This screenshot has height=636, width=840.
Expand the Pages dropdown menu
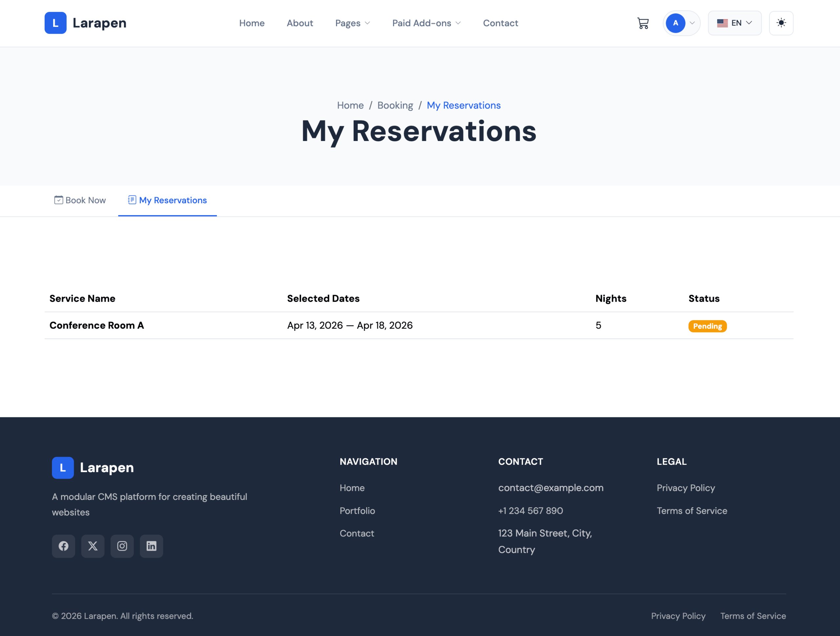352,23
